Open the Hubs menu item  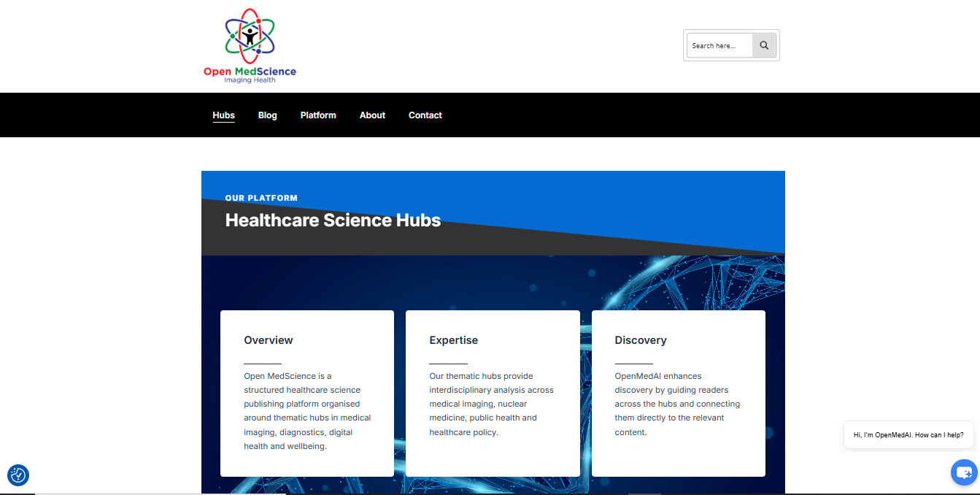(224, 115)
